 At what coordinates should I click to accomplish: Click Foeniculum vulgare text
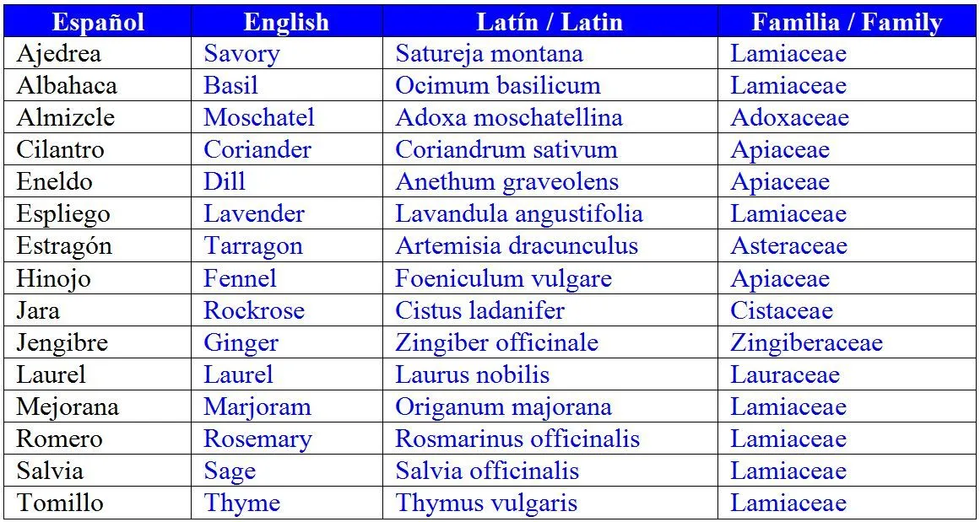[503, 278]
